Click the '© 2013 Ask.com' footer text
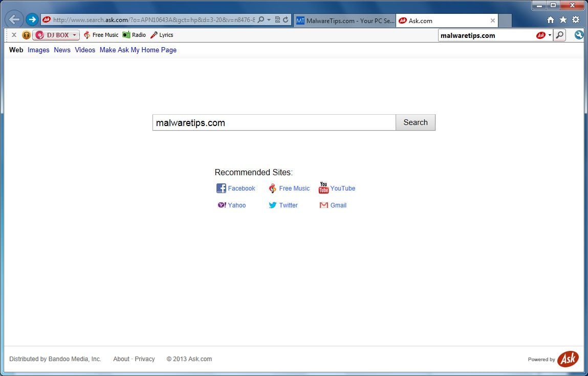The width and height of the screenshot is (588, 376). point(189,359)
